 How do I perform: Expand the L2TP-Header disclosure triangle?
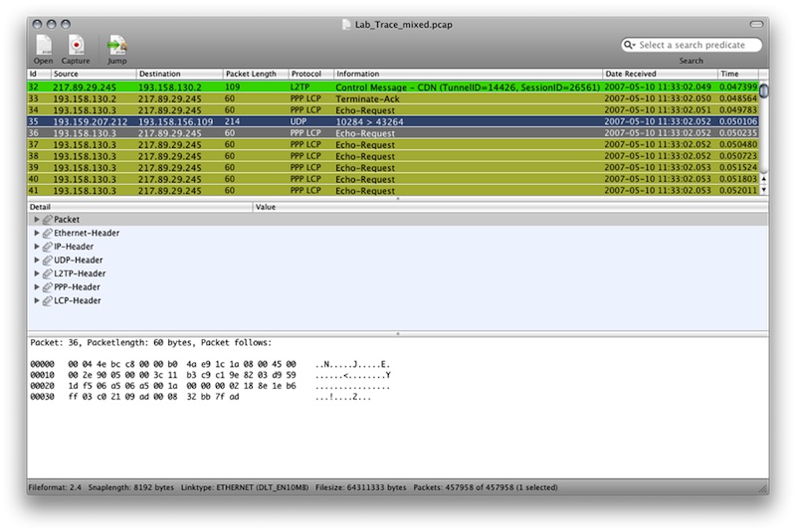[x=38, y=273]
